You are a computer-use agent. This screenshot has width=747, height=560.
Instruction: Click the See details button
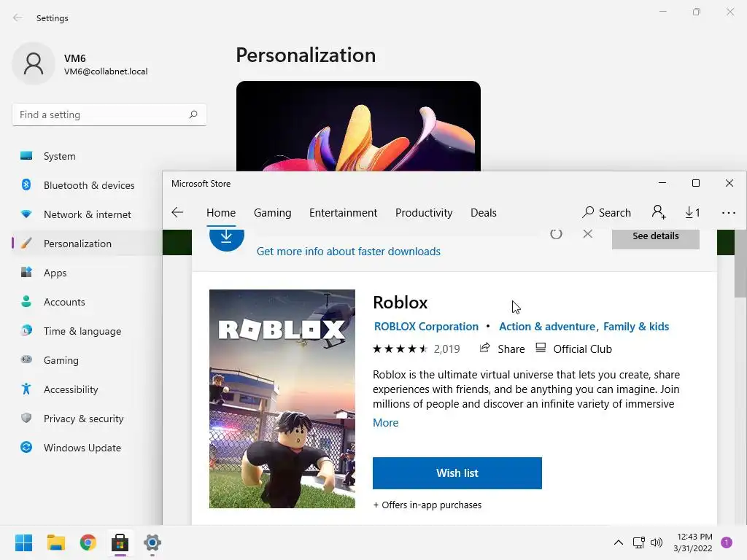point(656,238)
